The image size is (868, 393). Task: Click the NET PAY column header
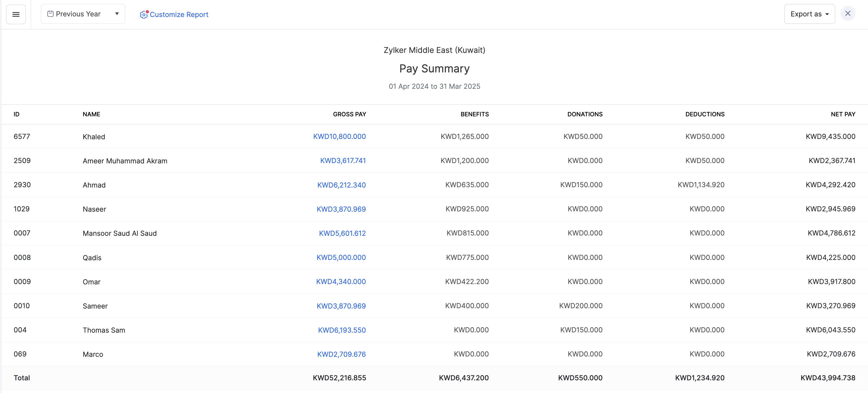(842, 114)
